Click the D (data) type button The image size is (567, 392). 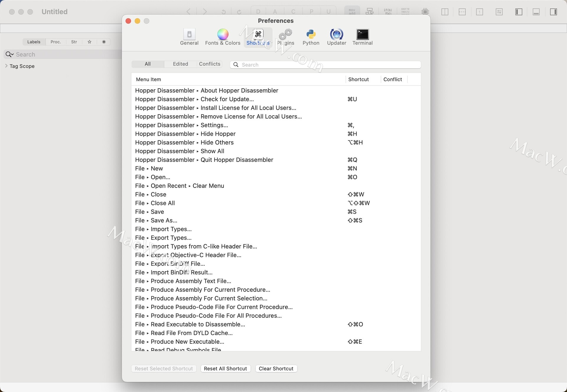pos(258,12)
